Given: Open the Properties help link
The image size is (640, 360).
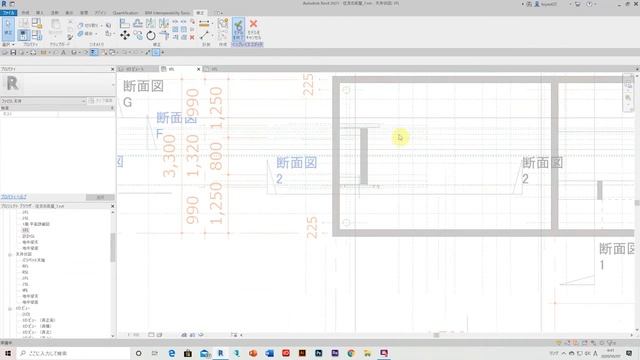Looking at the screenshot, I should coord(13,197).
